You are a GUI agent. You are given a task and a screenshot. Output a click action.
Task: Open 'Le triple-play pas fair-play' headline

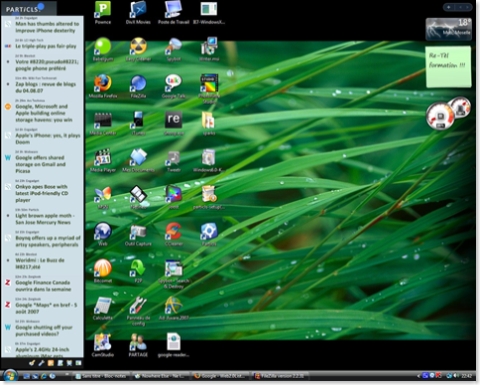(46, 46)
